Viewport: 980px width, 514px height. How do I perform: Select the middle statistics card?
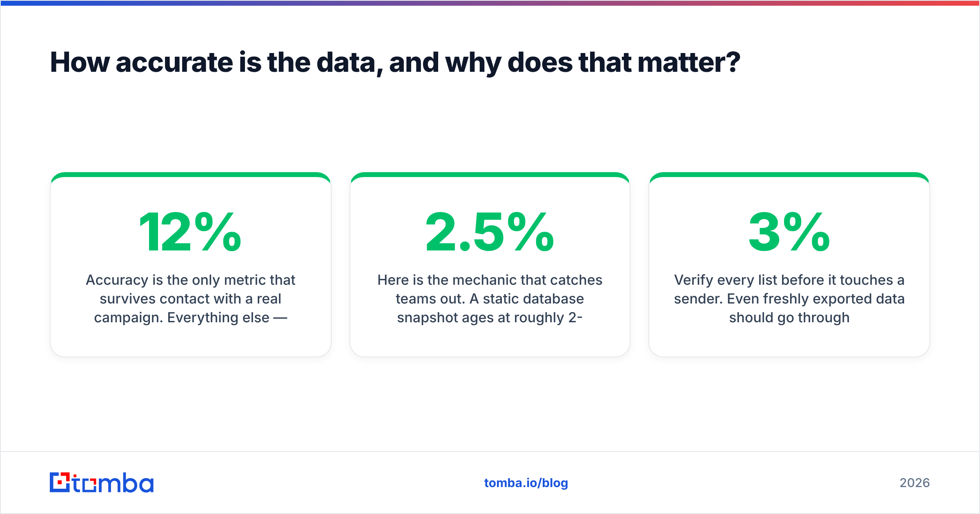(x=490, y=264)
